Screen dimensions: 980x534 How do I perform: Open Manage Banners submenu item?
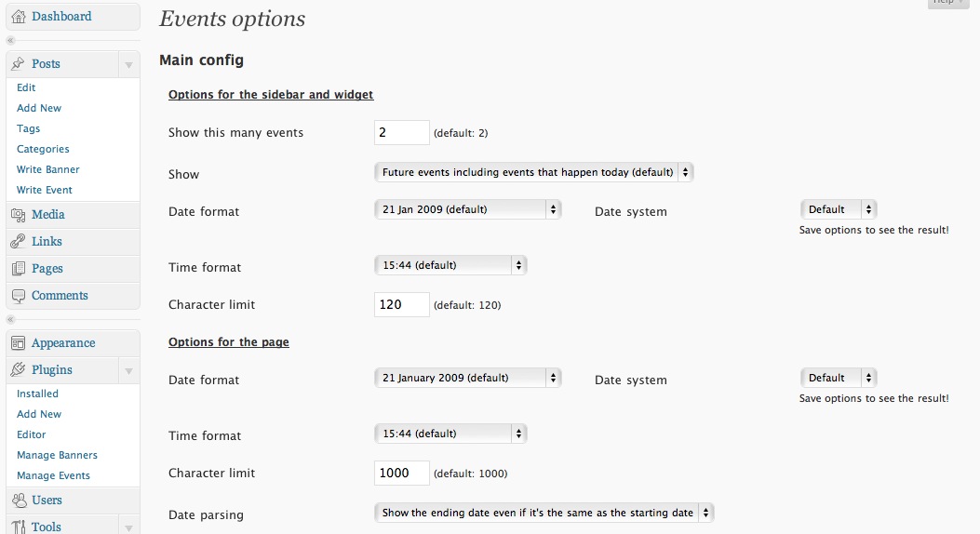[x=57, y=455]
